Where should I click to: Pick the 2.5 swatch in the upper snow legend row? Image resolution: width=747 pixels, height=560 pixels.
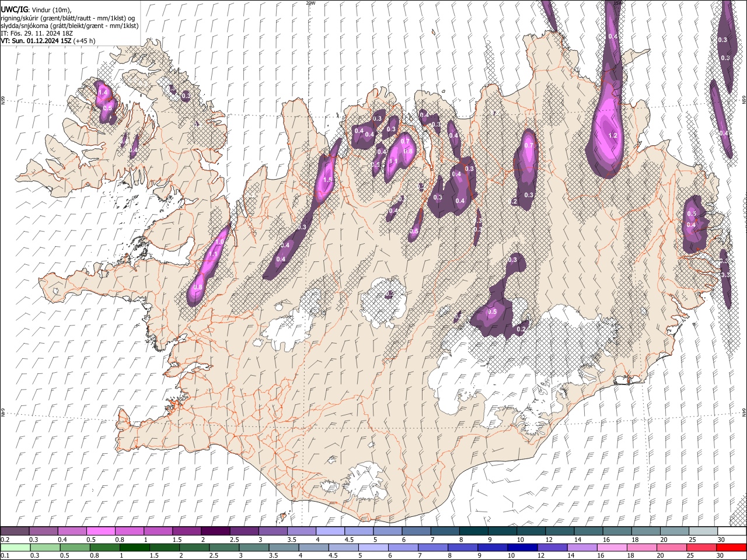(244, 531)
